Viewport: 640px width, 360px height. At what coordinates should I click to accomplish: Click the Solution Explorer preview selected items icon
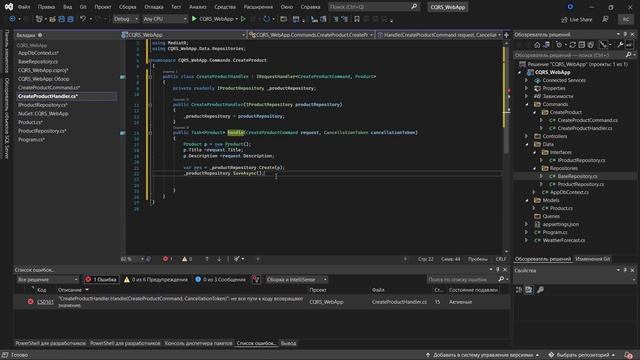(x=629, y=45)
